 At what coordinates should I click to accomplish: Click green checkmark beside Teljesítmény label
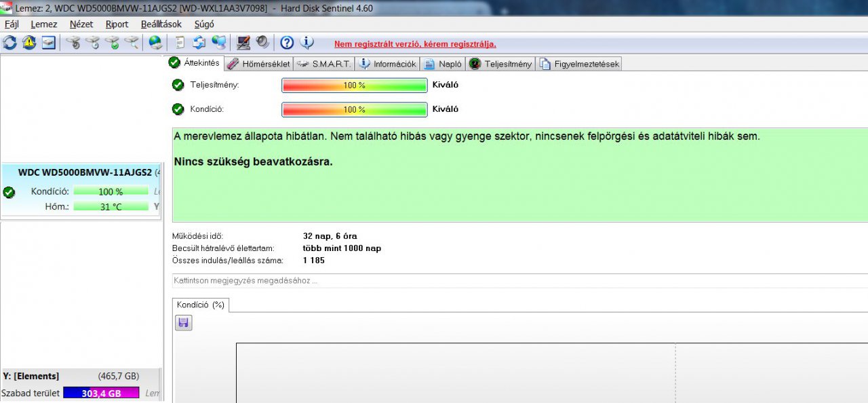point(178,85)
